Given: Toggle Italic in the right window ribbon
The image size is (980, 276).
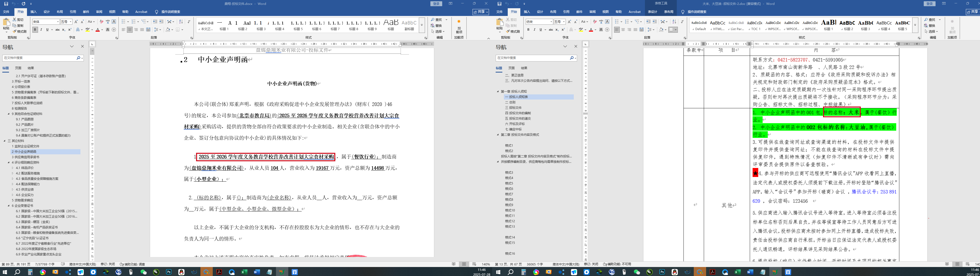Looking at the screenshot, I should [x=534, y=30].
